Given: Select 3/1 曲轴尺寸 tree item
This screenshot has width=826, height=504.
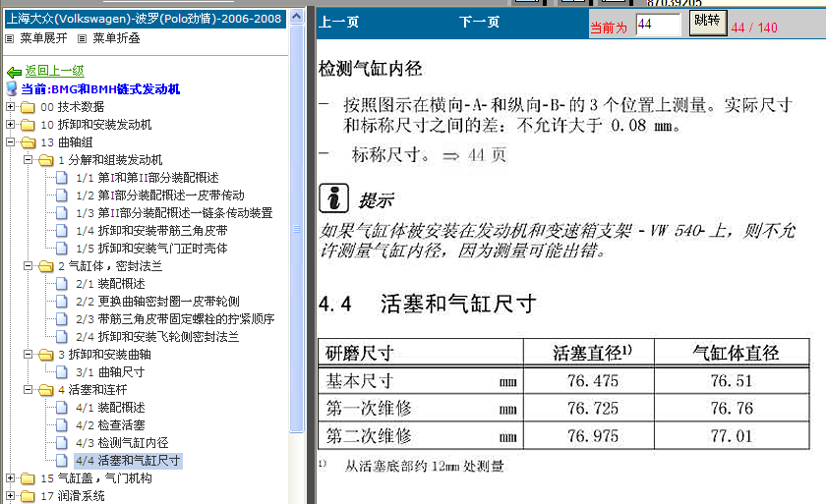Looking at the screenshot, I should (121, 372).
